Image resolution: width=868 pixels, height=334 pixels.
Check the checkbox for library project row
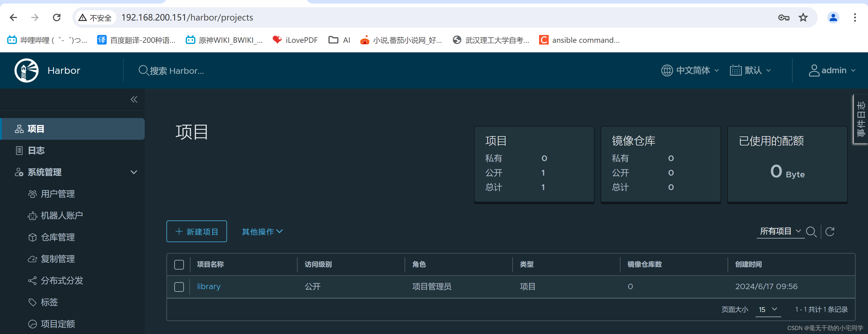click(x=179, y=286)
